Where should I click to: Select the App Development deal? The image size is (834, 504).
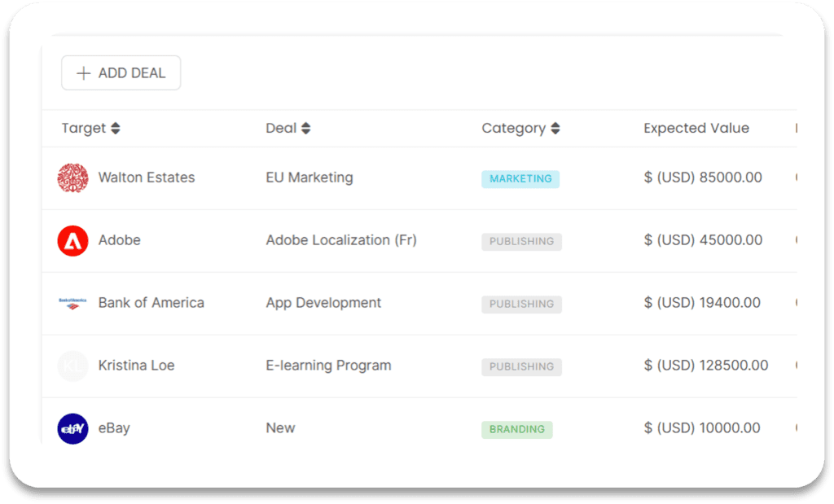323,303
